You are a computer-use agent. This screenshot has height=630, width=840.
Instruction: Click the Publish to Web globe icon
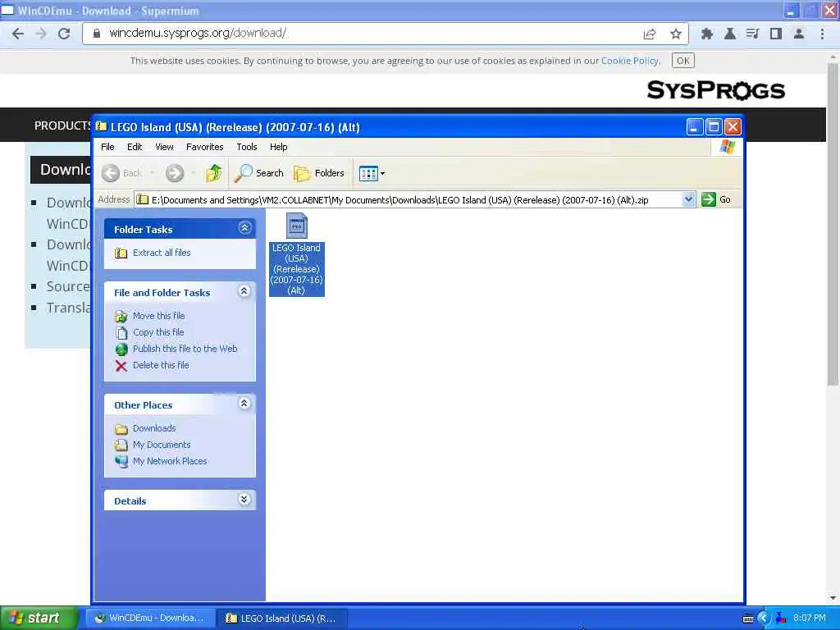click(121, 349)
